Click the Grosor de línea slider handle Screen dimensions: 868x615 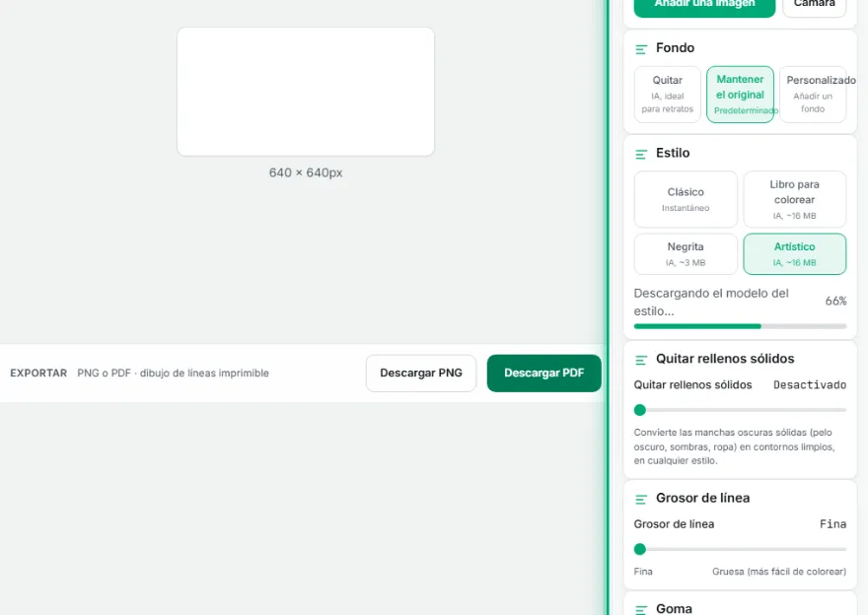point(640,549)
